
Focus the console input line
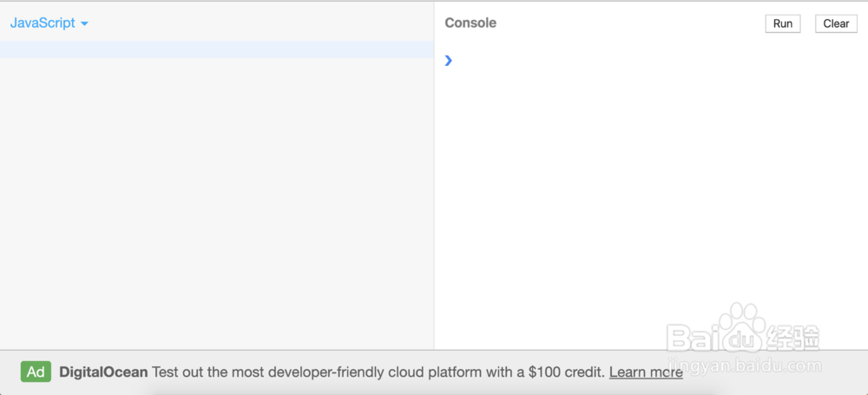(x=651, y=60)
